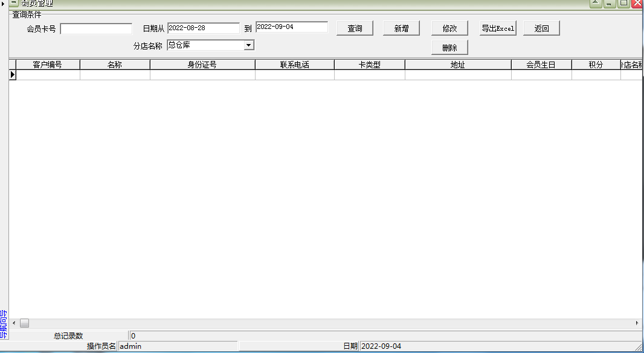Open the 分店名称 branch dropdown showing 总仓库
This screenshot has height=353, width=644.
click(250, 45)
